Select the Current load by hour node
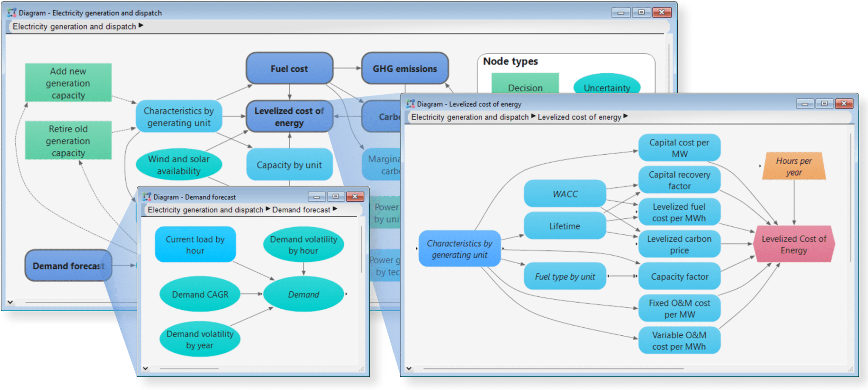The width and height of the screenshot is (868, 390). point(195,245)
